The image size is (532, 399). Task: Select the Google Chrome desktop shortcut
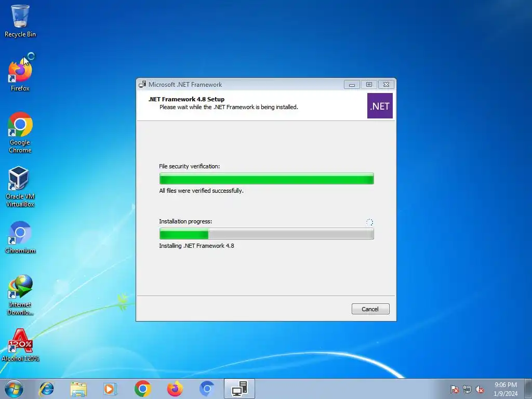(20, 132)
